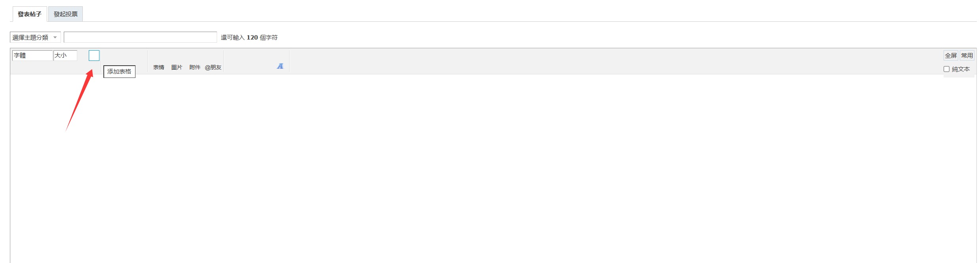The image size is (980, 263).
Task: Click the 還可輸入 120 個字符 counter text
Action: (x=249, y=38)
